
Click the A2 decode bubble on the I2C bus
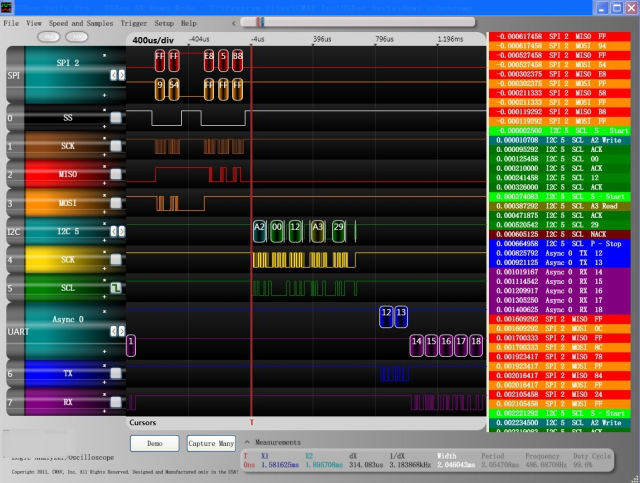259,231
